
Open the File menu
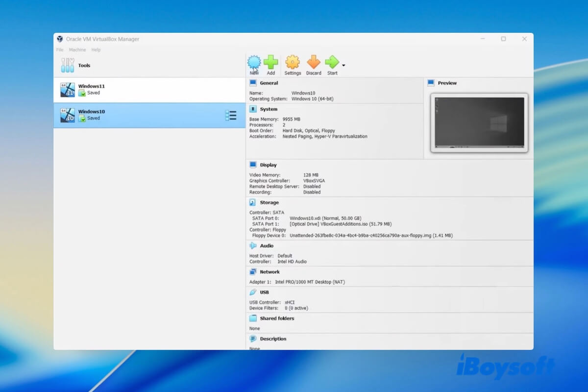(x=60, y=50)
